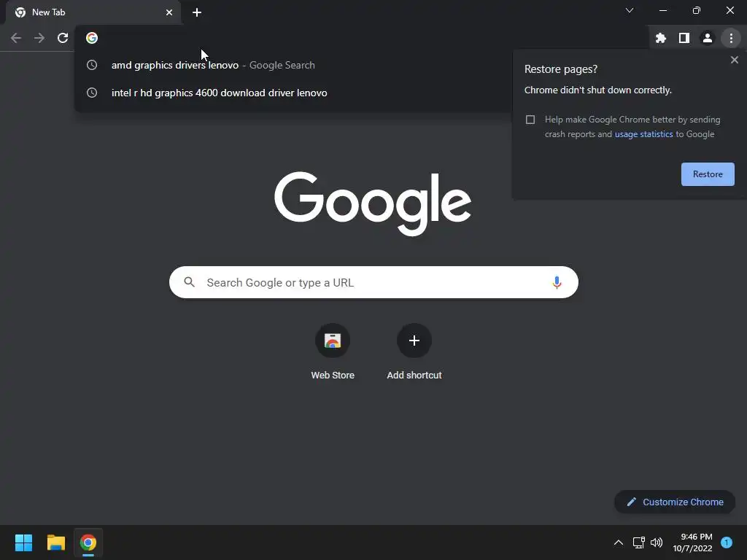This screenshot has width=747, height=560.
Task: Click the back navigation arrow
Action: pos(16,38)
